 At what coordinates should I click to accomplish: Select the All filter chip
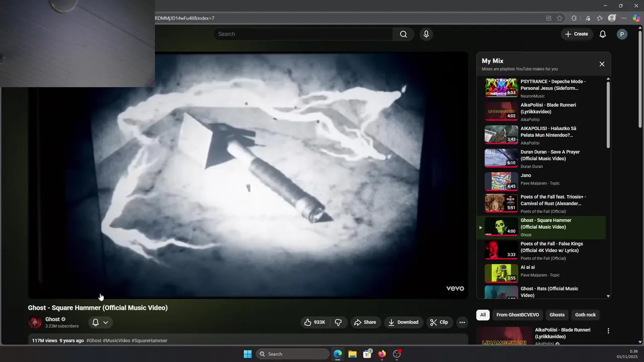(483, 315)
